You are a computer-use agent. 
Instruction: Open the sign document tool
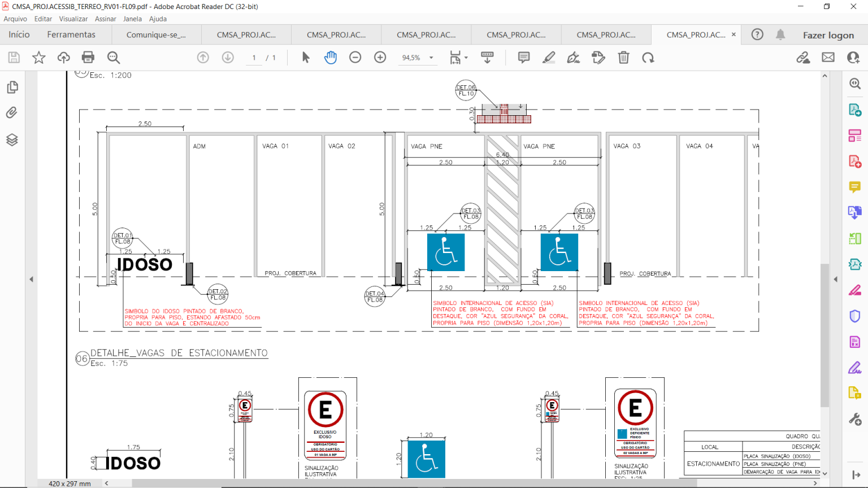[x=574, y=58]
